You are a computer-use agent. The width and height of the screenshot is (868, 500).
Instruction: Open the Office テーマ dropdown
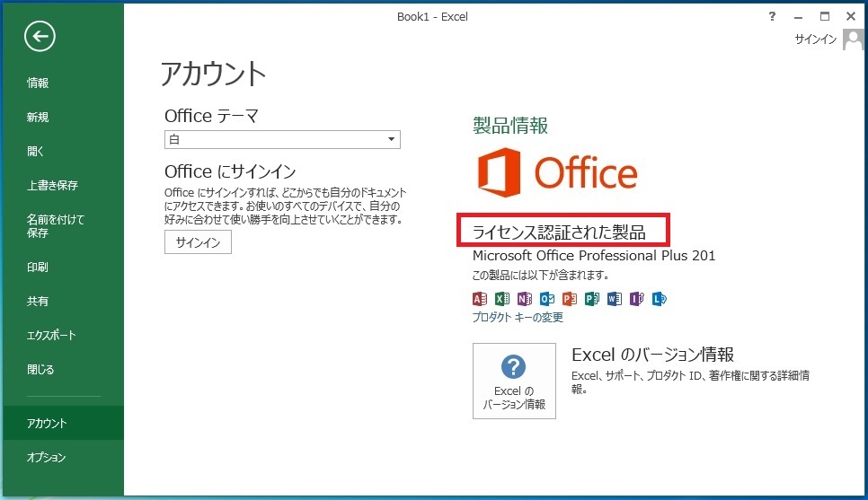click(282, 139)
